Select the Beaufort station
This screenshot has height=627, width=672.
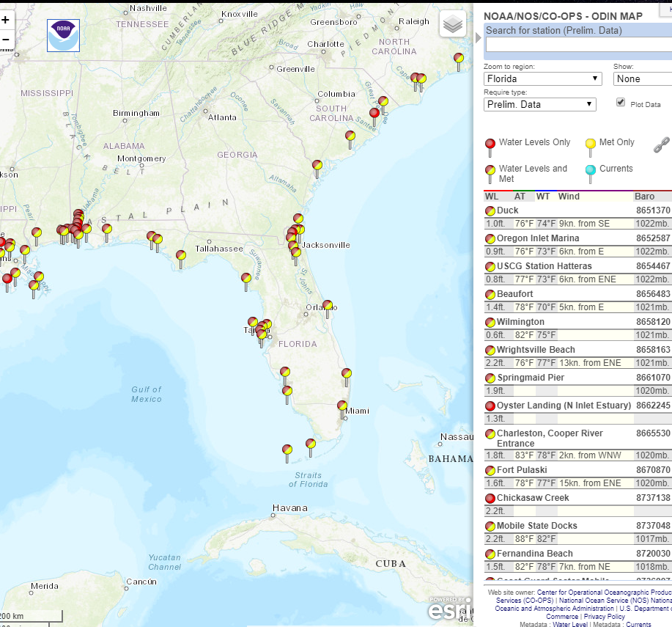[x=514, y=294]
